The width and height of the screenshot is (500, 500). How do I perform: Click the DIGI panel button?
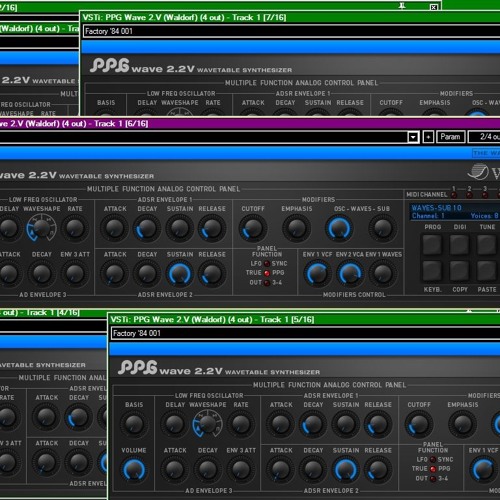click(460, 244)
